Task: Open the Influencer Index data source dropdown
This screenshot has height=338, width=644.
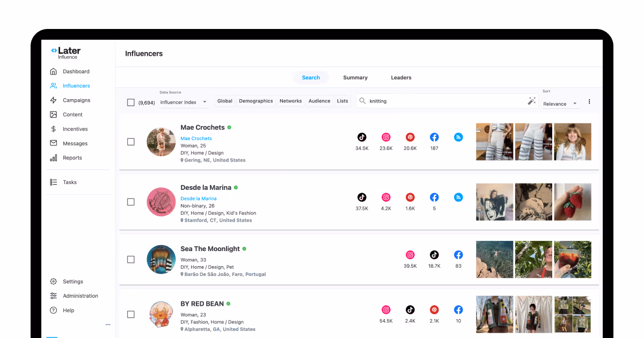Action: click(184, 102)
